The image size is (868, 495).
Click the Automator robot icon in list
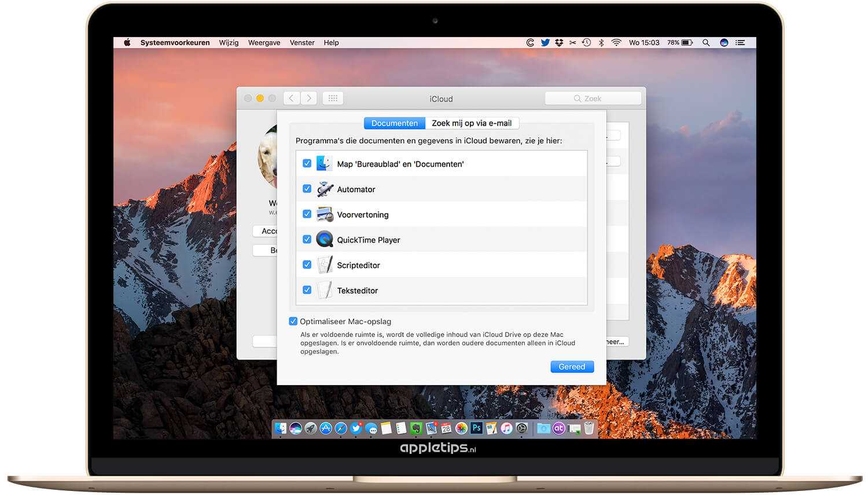[x=325, y=189]
